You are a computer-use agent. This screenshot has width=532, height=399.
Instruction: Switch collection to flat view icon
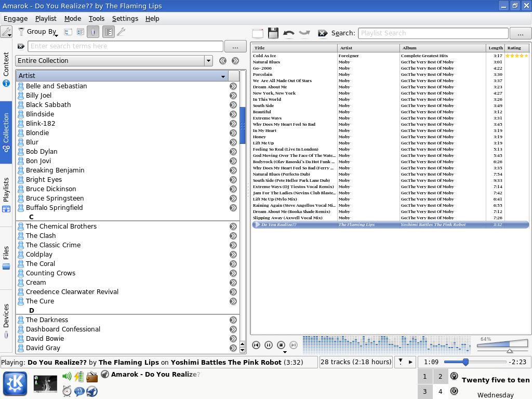(81, 32)
